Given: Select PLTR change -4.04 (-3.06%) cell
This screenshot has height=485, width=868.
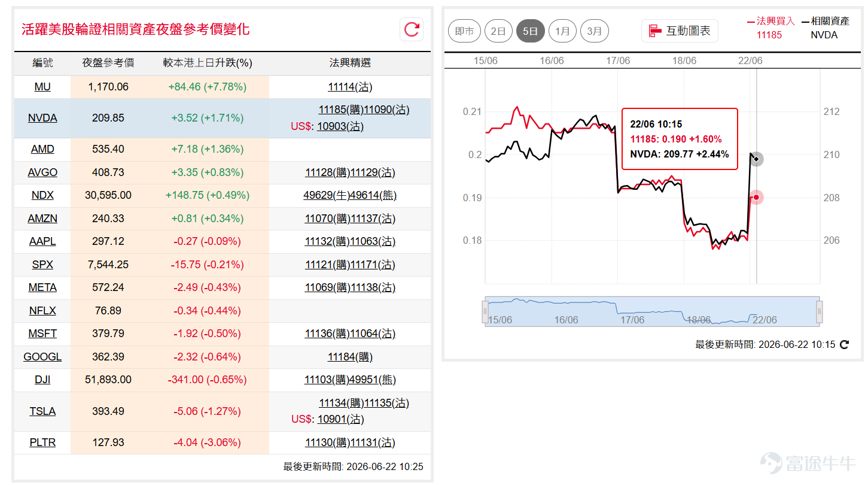Looking at the screenshot, I should tap(208, 442).
